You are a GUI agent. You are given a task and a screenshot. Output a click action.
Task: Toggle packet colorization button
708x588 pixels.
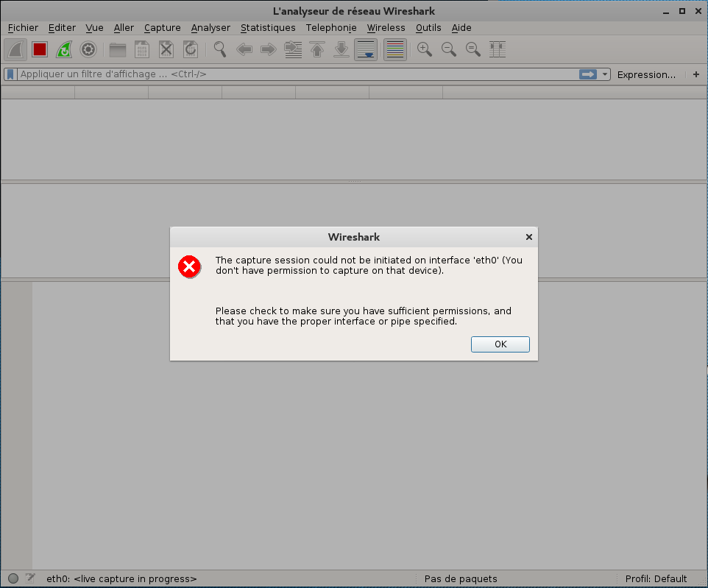pyautogui.click(x=394, y=49)
